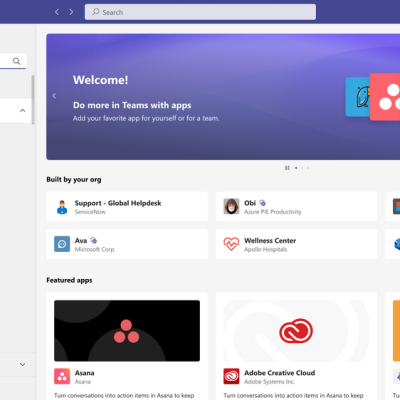Click the Obi avatar icon
Image resolution: width=400 pixels, height=400 pixels.
tap(231, 206)
